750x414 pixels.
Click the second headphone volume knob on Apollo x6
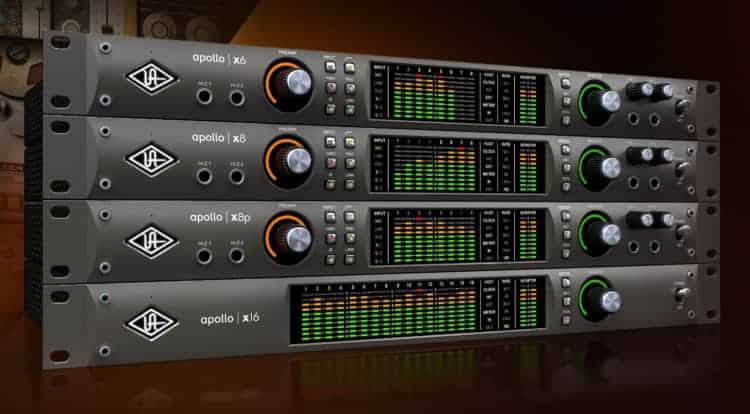pyautogui.click(x=662, y=91)
